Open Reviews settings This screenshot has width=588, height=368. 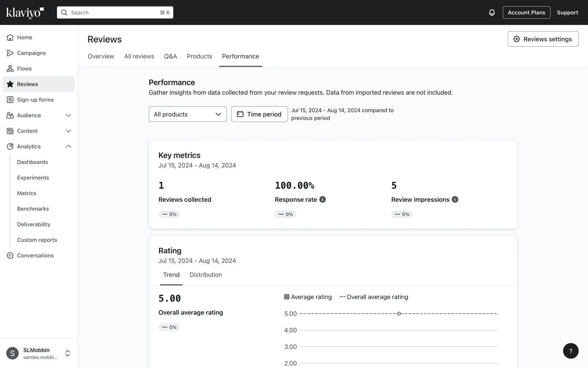tap(543, 39)
